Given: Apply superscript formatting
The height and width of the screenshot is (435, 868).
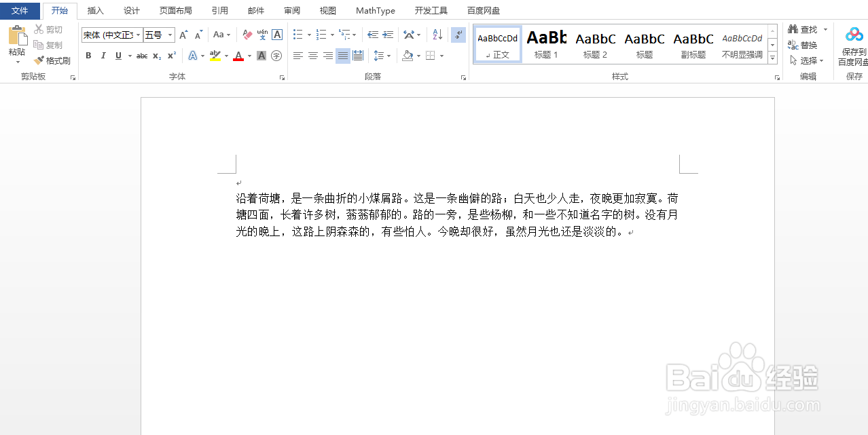Looking at the screenshot, I should [x=172, y=56].
